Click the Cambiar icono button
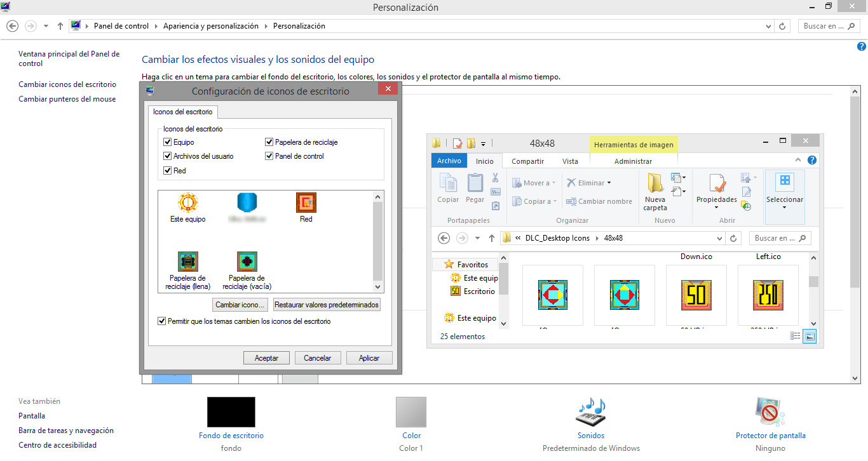Screen dimensions: 868x461 click(x=240, y=304)
